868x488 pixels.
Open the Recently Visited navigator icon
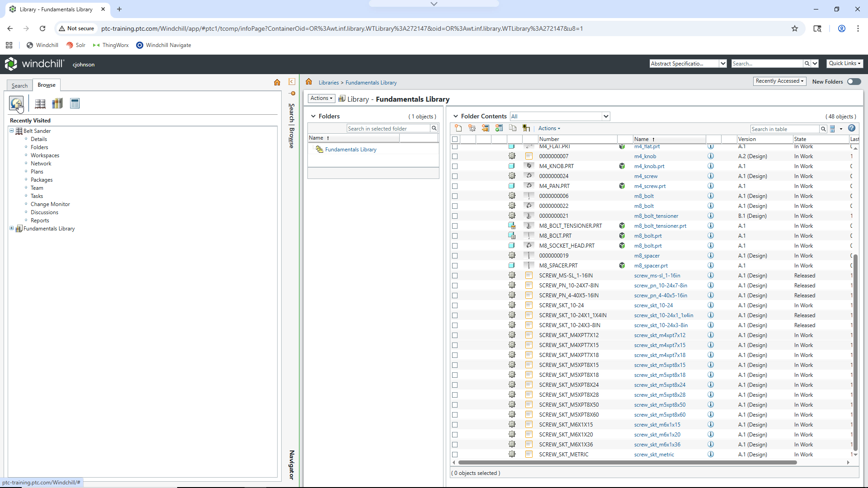16,103
